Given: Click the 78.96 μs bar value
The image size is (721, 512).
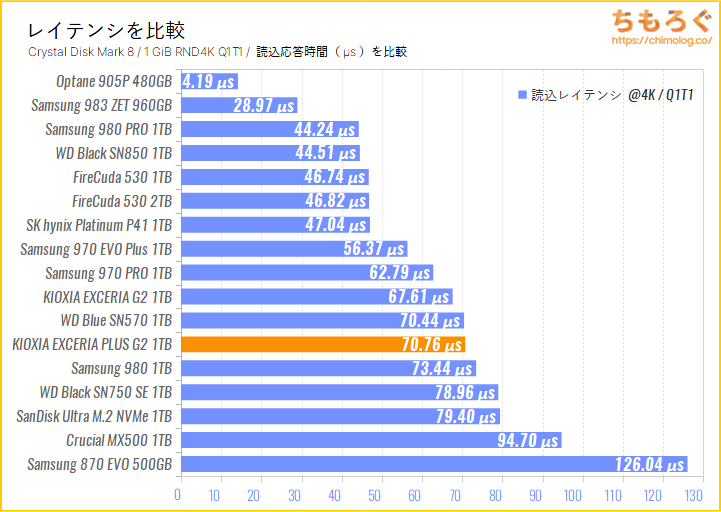Looking at the screenshot, I should tap(465, 393).
